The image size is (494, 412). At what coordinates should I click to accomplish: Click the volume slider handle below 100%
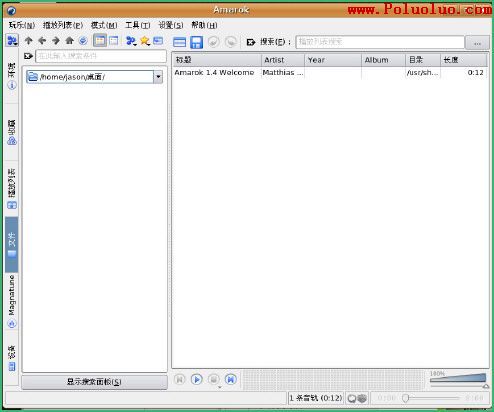coord(486,386)
